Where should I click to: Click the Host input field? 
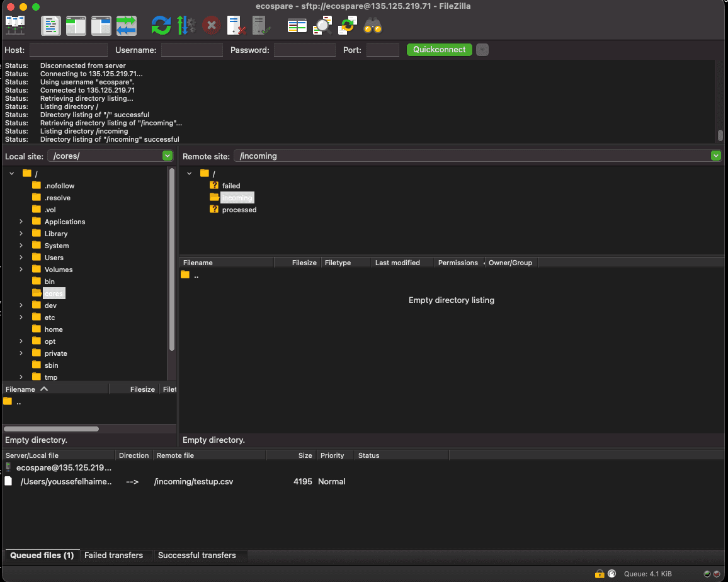pyautogui.click(x=69, y=50)
